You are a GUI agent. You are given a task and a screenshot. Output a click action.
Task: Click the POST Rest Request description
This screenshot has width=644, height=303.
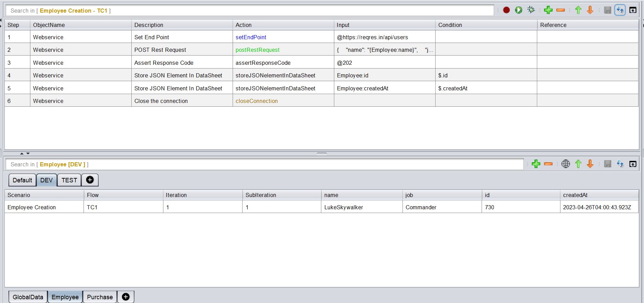182,50
